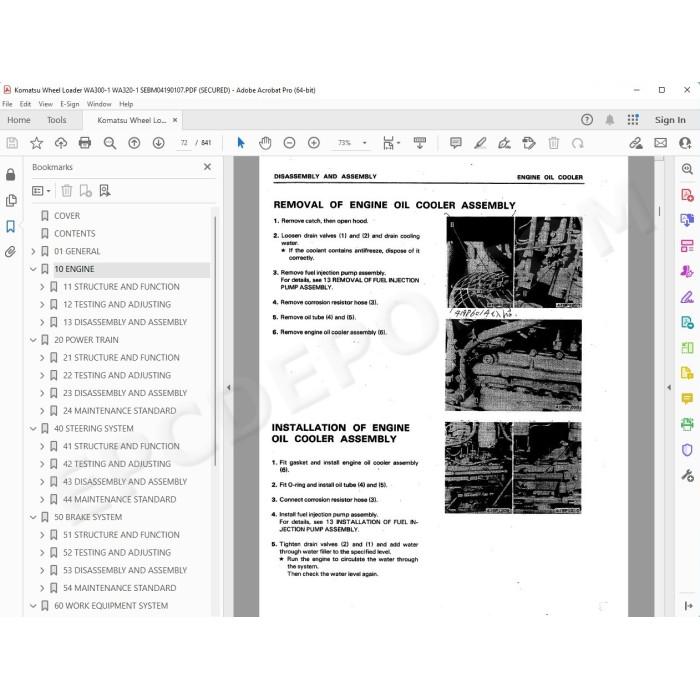This screenshot has width=700, height=700.
Task: Activate the Hand pan tool
Action: (x=265, y=143)
